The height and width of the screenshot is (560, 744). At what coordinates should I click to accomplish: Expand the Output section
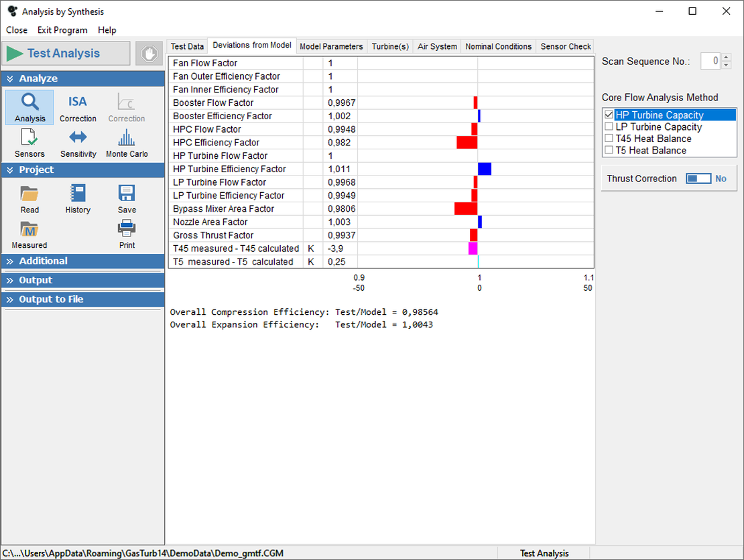[83, 280]
